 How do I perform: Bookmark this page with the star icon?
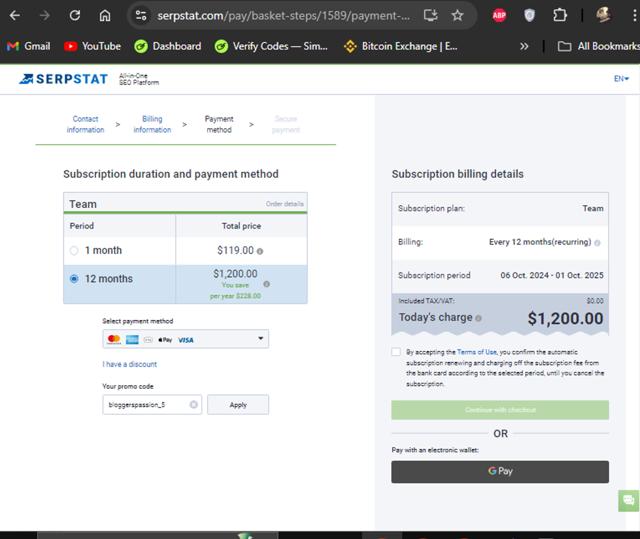[x=458, y=16]
